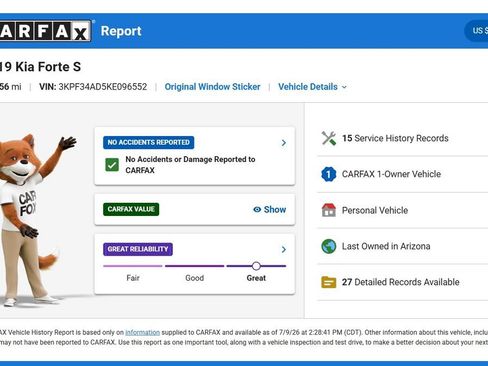Screen dimensions: 488x366
Task: Click the blue 1-Owner badge icon
Action: (x=329, y=174)
